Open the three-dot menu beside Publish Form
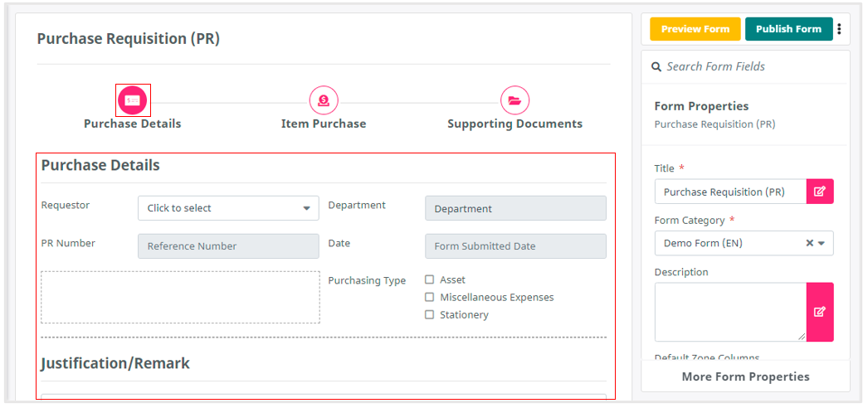 click(840, 29)
